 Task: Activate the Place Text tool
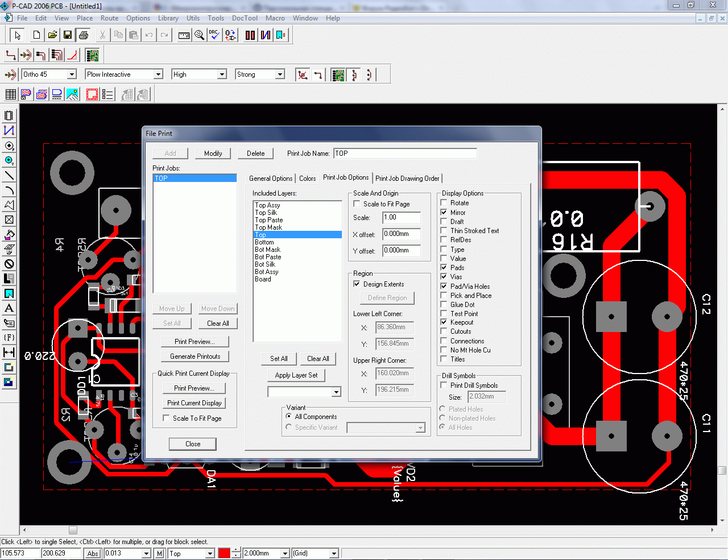point(9,308)
